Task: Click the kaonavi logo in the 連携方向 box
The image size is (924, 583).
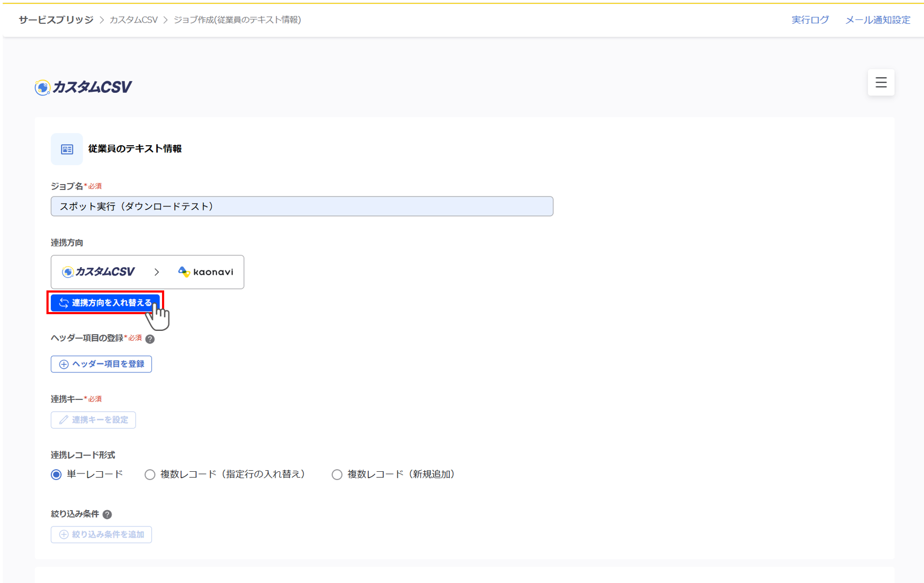Action: 205,272
